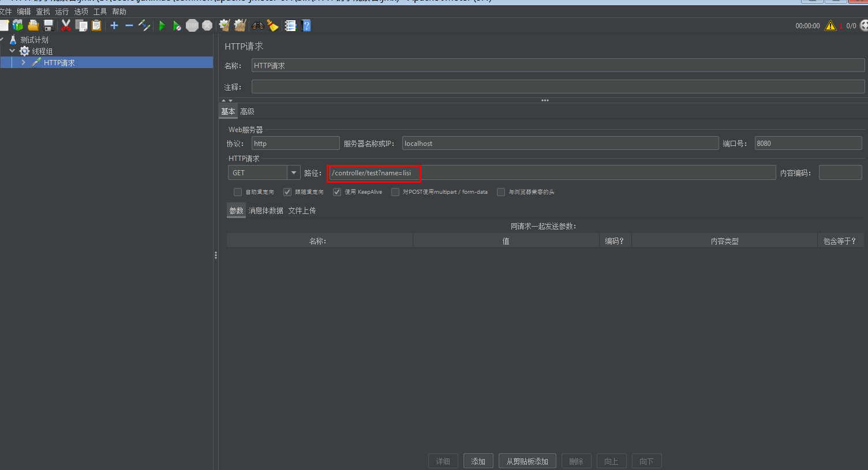Click the yellow warning triangle log icon

pyautogui.click(x=830, y=25)
